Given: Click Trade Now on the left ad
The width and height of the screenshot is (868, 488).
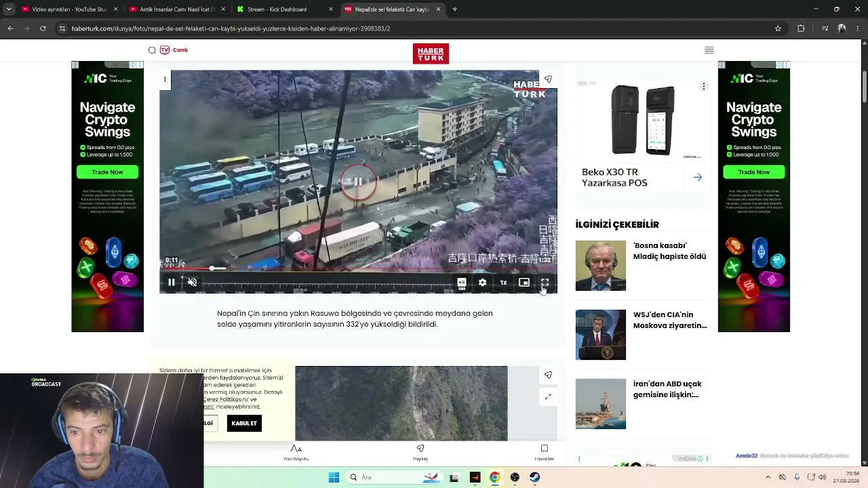Looking at the screenshot, I should [x=107, y=172].
